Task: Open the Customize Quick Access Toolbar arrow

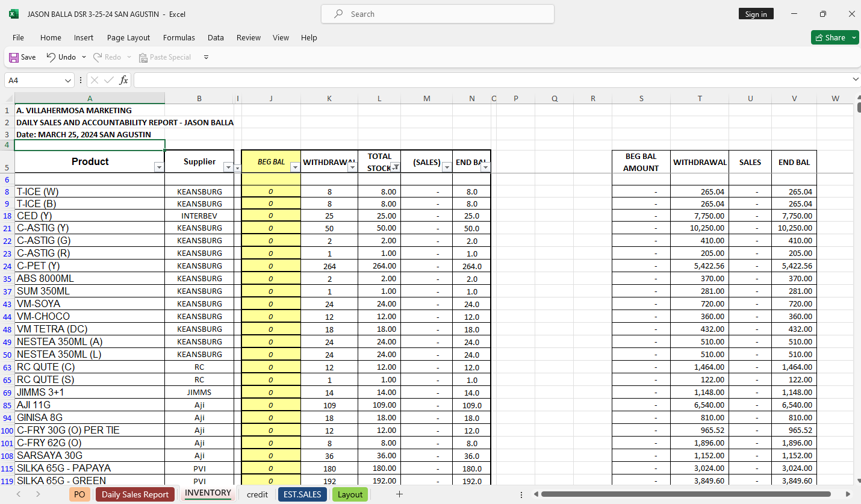Action: click(x=206, y=57)
